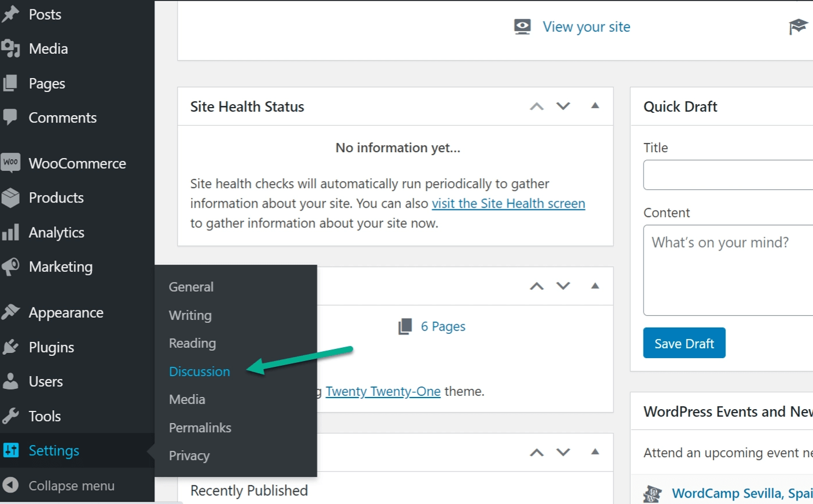Click the Twenty Twenty-One theme link
The width and height of the screenshot is (813, 504).
pyautogui.click(x=382, y=392)
